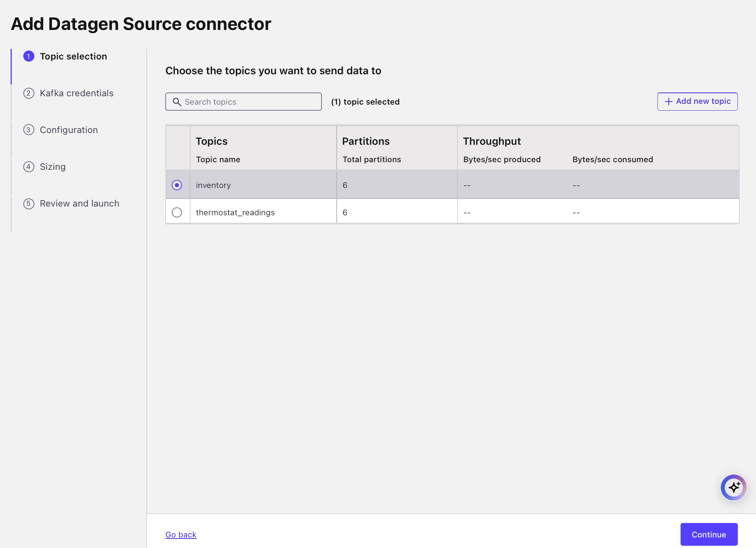Viewport: 756px width, 548px height.
Task: Click step 5 circle icon
Action: (x=29, y=204)
